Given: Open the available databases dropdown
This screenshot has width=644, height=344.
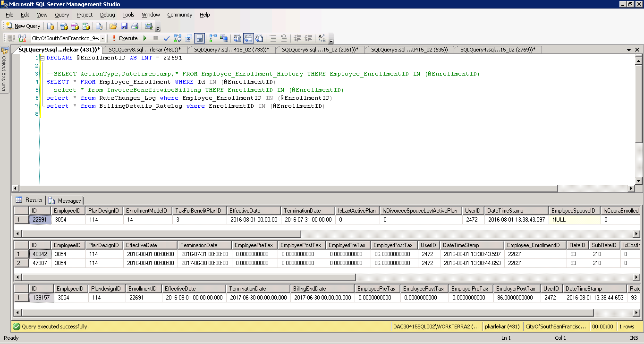Looking at the screenshot, I should click(x=103, y=38).
